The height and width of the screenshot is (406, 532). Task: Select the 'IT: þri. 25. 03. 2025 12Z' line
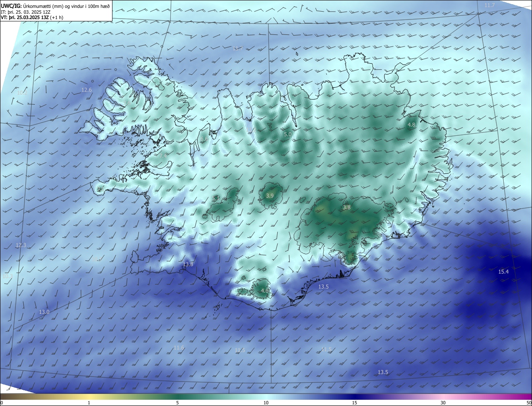click(26, 12)
